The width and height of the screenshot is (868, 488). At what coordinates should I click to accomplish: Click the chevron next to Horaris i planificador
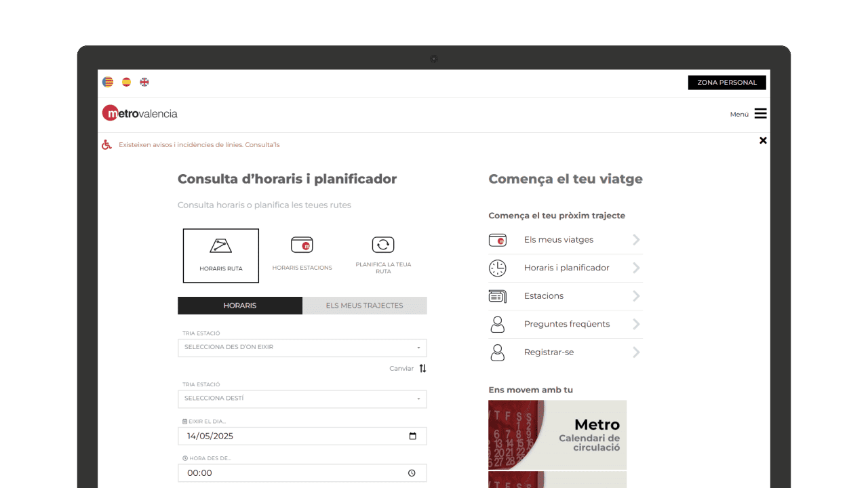click(x=636, y=268)
